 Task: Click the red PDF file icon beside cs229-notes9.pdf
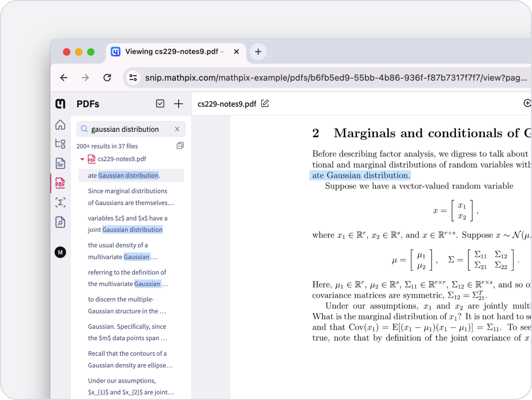pyautogui.click(x=92, y=159)
